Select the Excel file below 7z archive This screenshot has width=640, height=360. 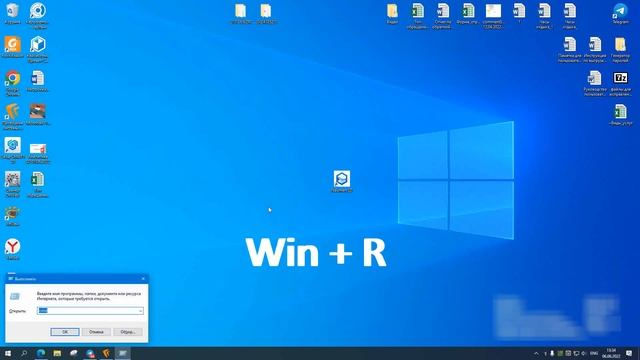coord(620,115)
